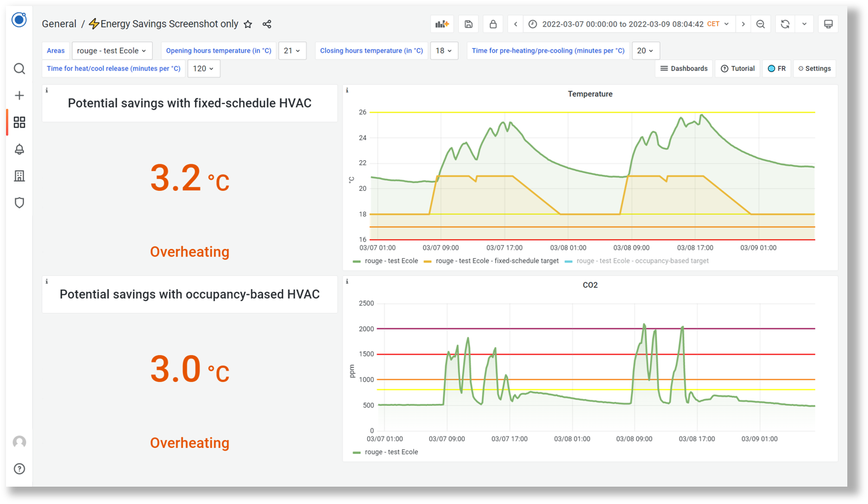The image size is (868, 504).
Task: Expand the Opening hours temperature dropdown
Action: point(292,50)
